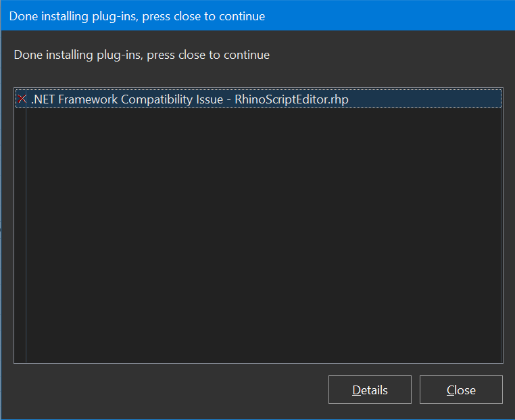Open Details for the plug-in error
Image resolution: width=515 pixels, height=420 pixels.
click(370, 390)
